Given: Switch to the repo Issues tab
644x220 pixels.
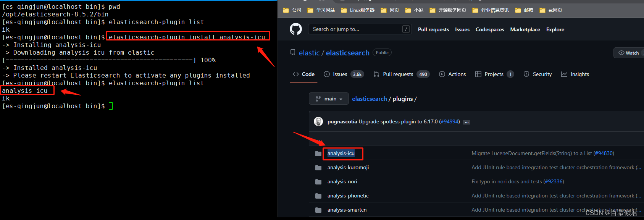Looking at the screenshot, I should [x=344, y=74].
